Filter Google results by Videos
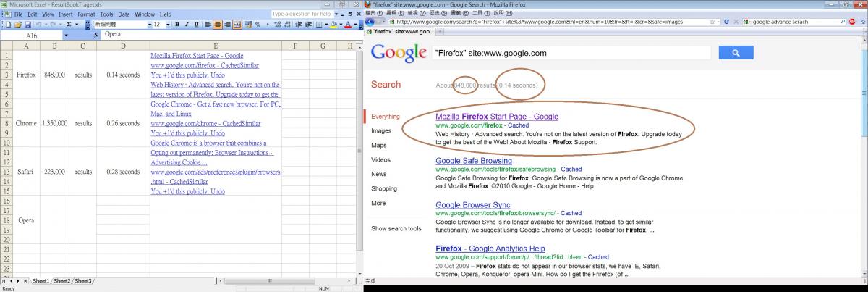 coord(381,159)
